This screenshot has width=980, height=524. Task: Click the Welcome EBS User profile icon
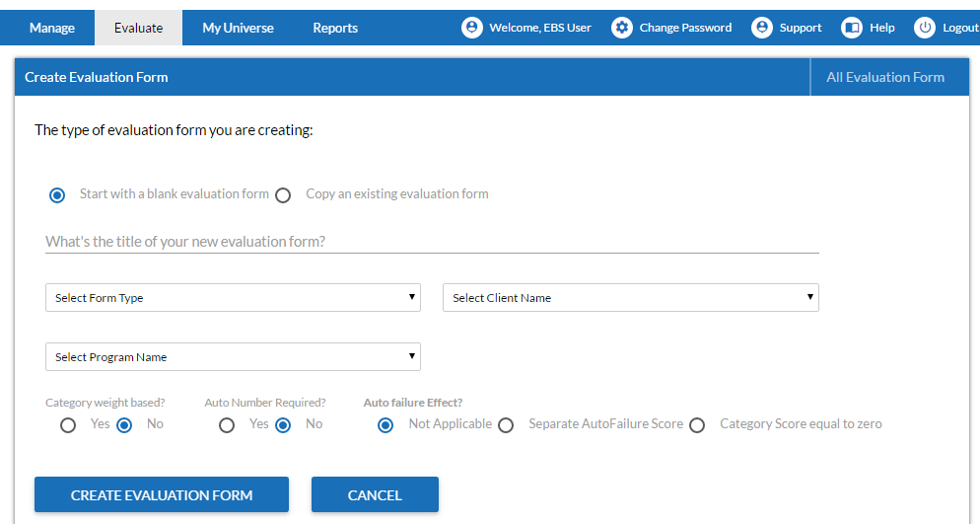click(x=472, y=28)
